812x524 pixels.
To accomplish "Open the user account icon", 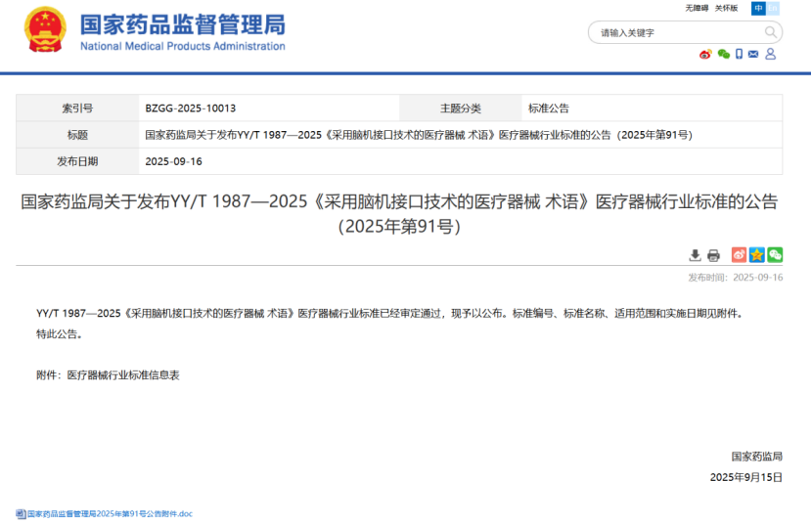I will pyautogui.click(x=770, y=54).
